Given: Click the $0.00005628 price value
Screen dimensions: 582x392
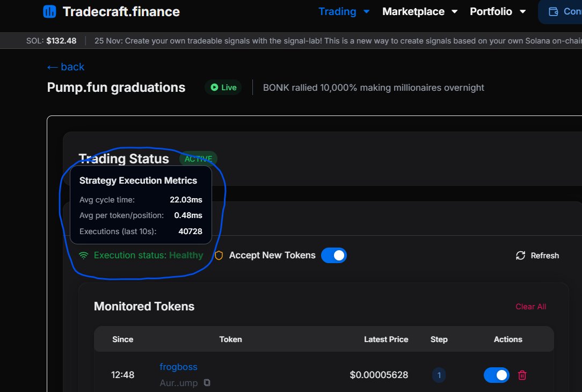Looking at the screenshot, I should [379, 375].
